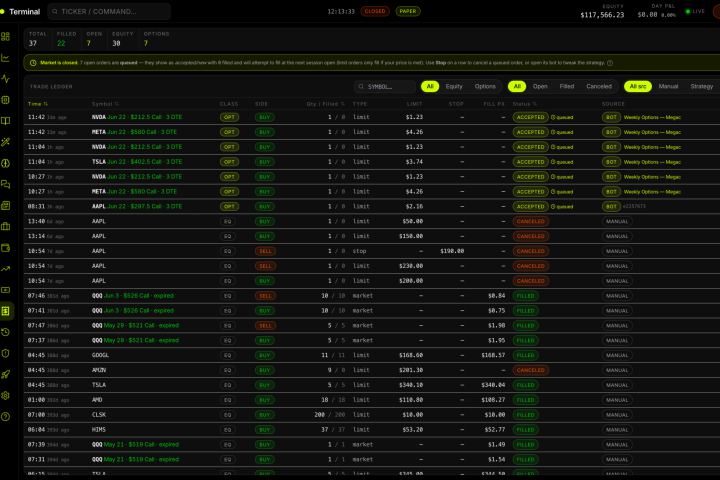
Task: Open the trade ledger sidebar icon
Action: click(6, 311)
